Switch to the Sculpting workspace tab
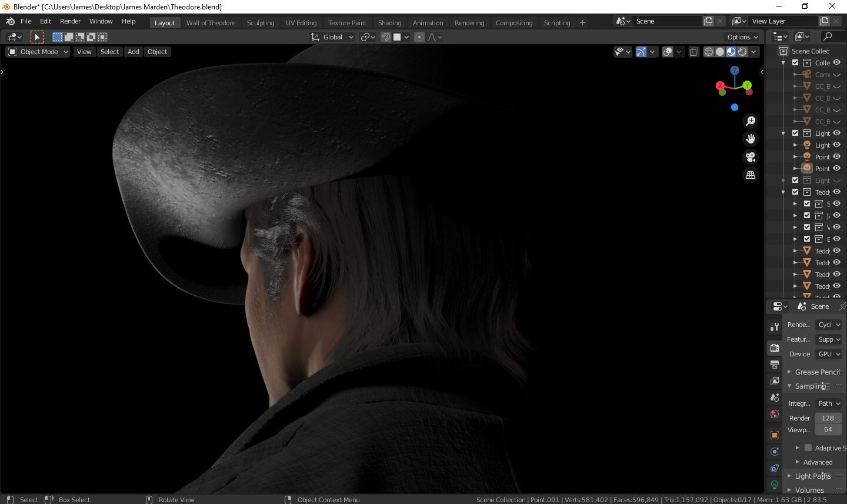This screenshot has height=504, width=847. [x=261, y=23]
